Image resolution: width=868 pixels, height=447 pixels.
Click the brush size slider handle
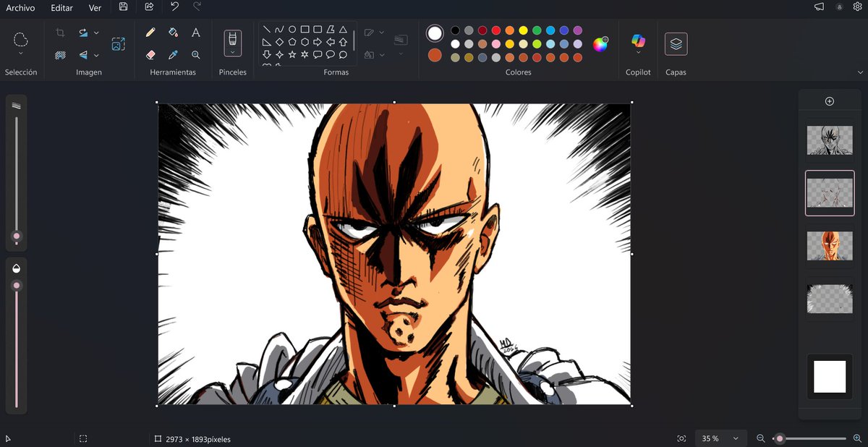click(17, 237)
